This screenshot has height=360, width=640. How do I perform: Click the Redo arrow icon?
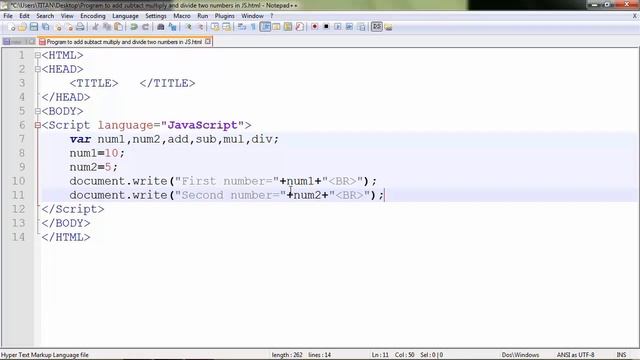145,27
